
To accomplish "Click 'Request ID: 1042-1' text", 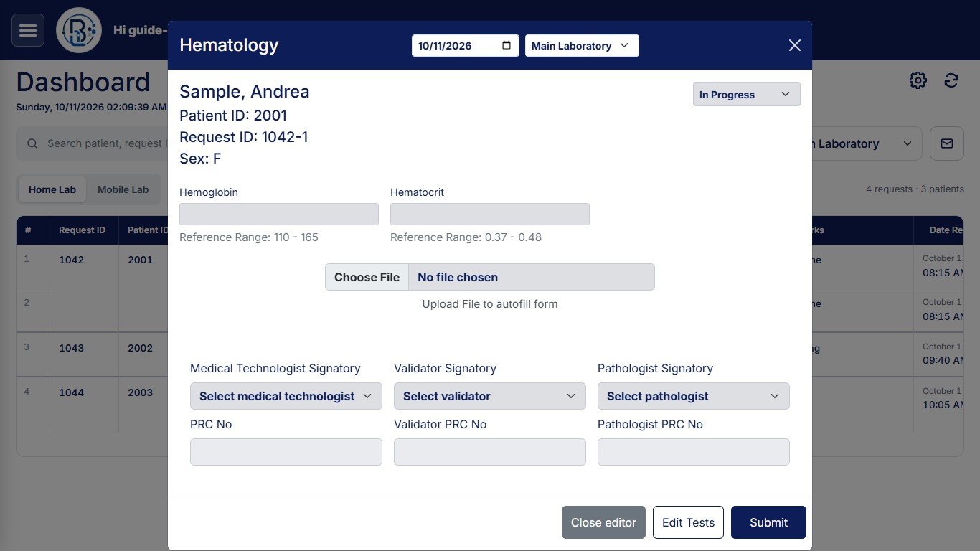I will point(244,137).
